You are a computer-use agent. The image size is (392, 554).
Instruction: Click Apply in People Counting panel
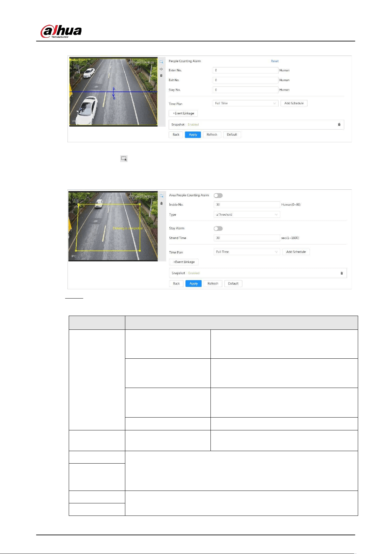click(193, 135)
